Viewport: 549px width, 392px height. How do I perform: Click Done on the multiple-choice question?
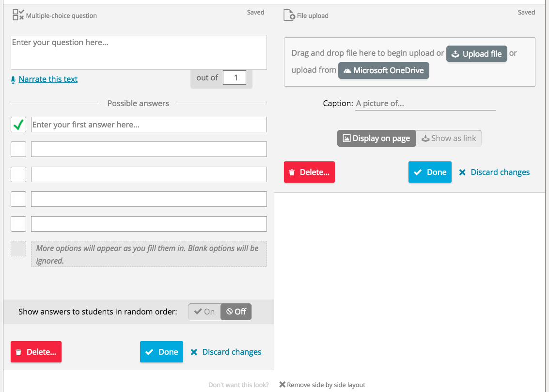(x=161, y=352)
